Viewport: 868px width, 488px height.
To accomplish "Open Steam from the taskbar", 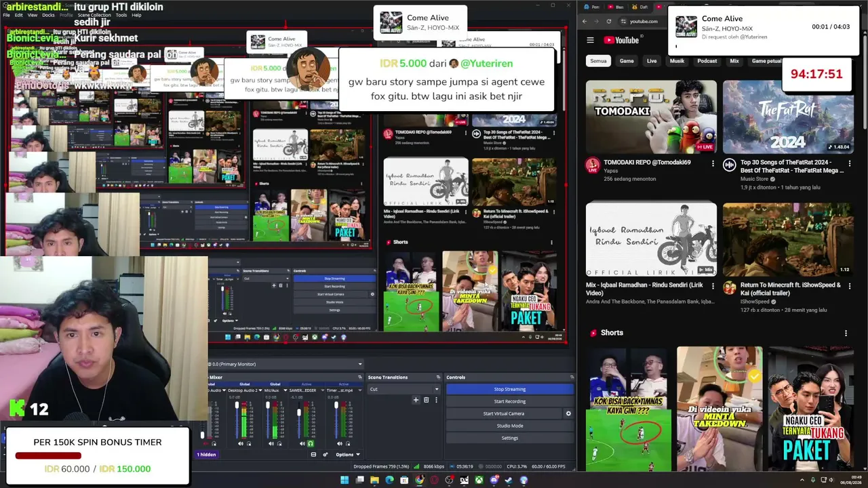I will pyautogui.click(x=509, y=480).
